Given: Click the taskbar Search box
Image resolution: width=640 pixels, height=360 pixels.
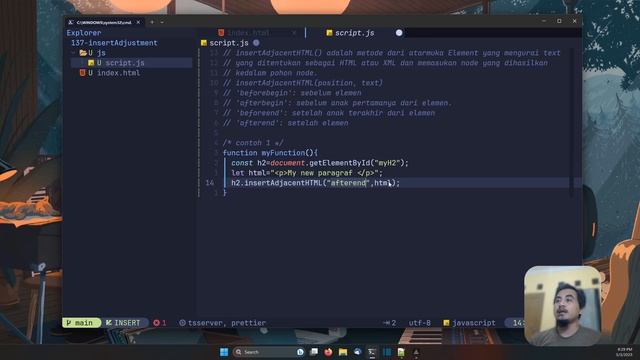Looking at the screenshot, I should pos(269,352).
